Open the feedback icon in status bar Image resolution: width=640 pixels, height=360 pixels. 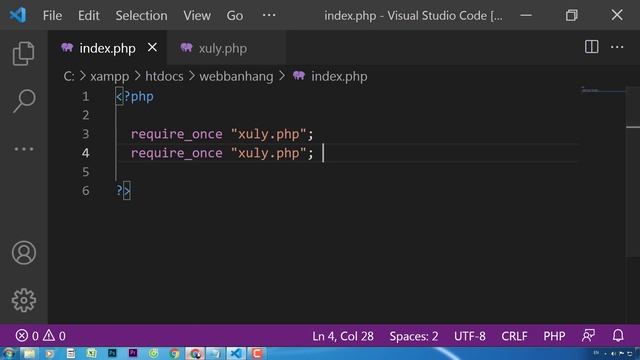(x=588, y=336)
